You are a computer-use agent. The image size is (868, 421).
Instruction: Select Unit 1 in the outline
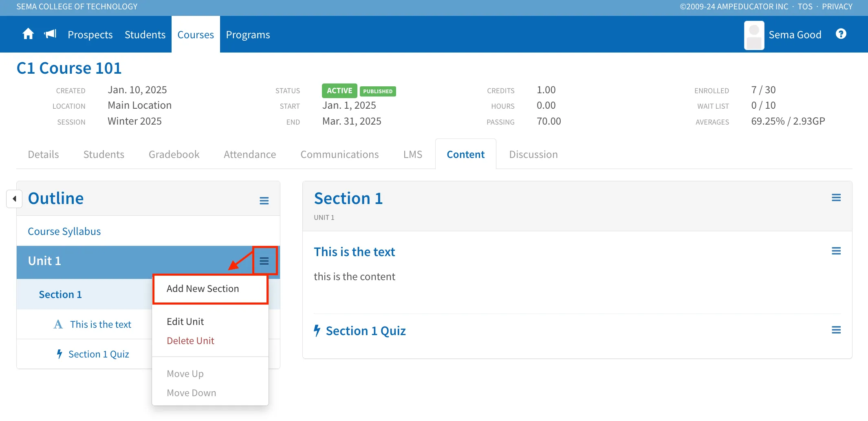click(x=44, y=261)
